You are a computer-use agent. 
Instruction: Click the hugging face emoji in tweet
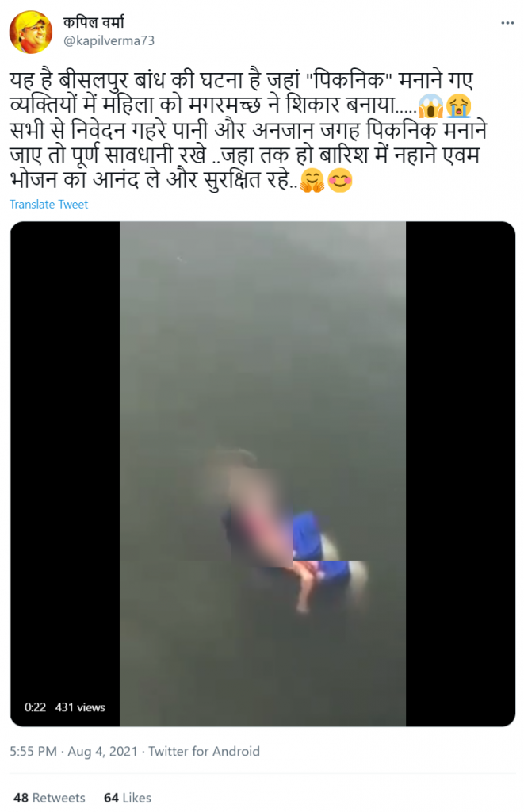pos(312,181)
